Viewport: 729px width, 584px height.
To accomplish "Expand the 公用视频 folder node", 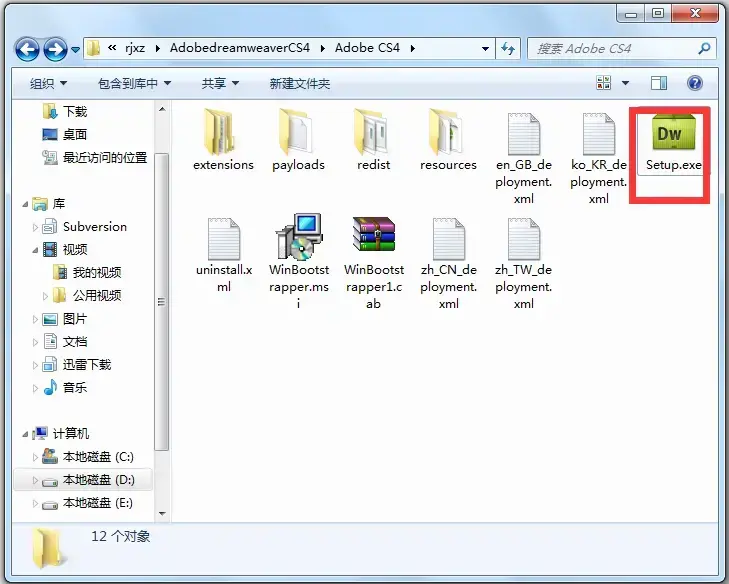I will point(45,296).
